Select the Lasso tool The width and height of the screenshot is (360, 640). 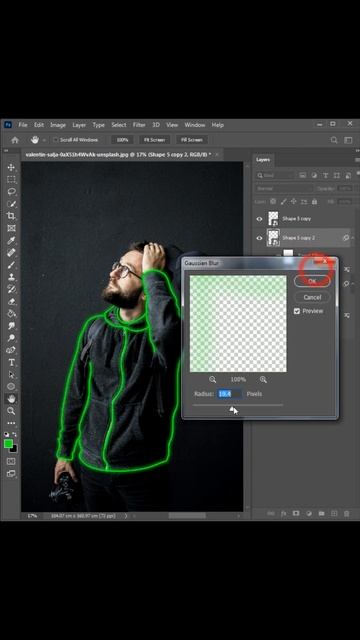point(11,192)
